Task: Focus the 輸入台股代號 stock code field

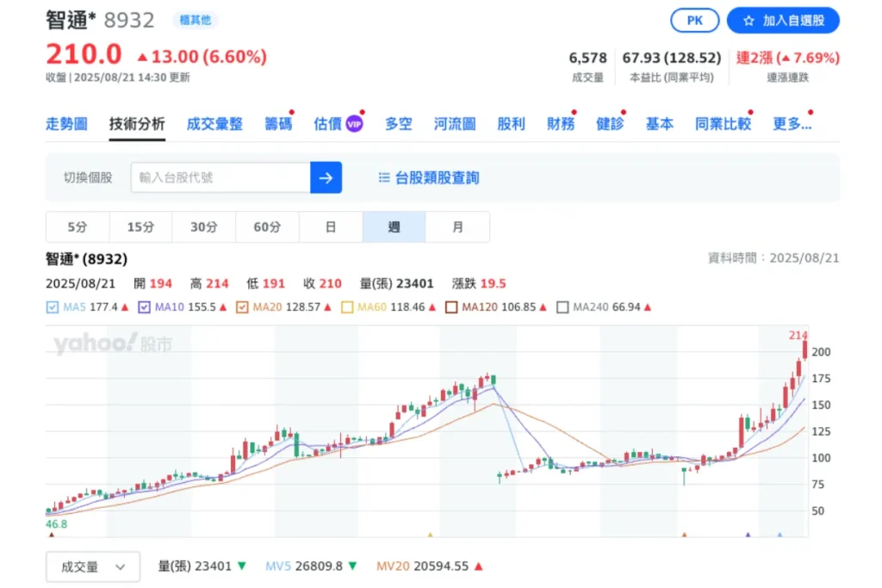Action: 220,177
